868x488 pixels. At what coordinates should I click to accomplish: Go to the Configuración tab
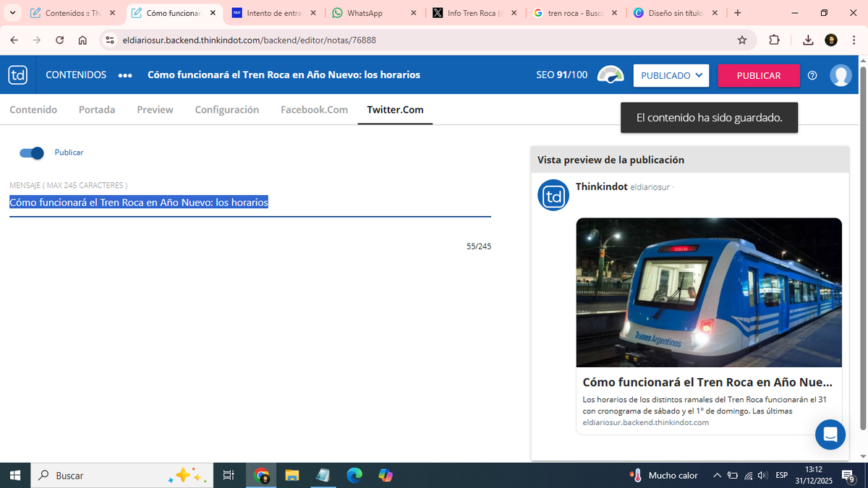point(226,110)
